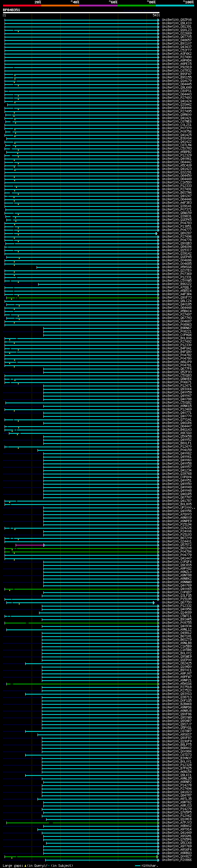Open hit UniRef100_Q677D0
This screenshot has height=868, width=197.
(176, 603)
